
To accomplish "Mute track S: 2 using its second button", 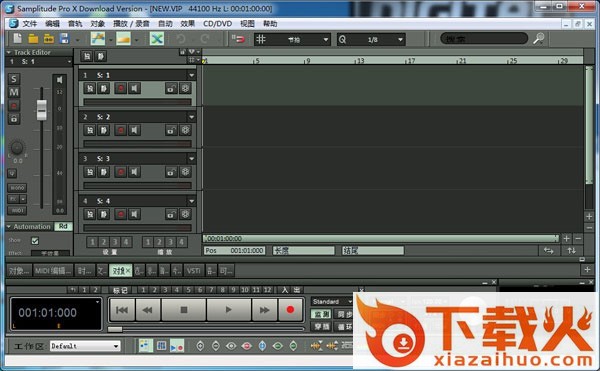I will click(x=104, y=130).
